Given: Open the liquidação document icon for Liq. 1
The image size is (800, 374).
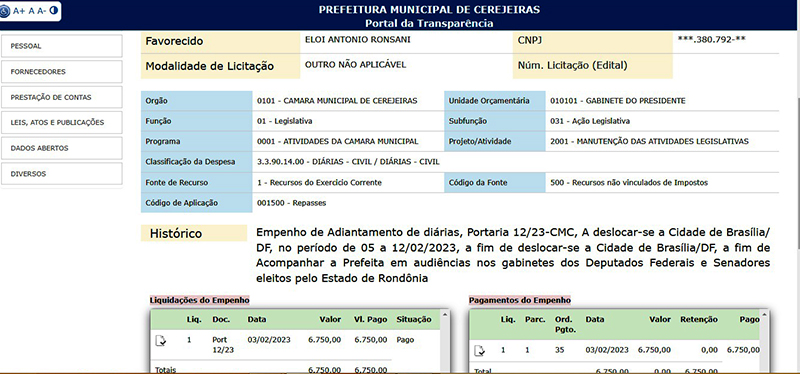Looking at the screenshot, I should coord(161,340).
